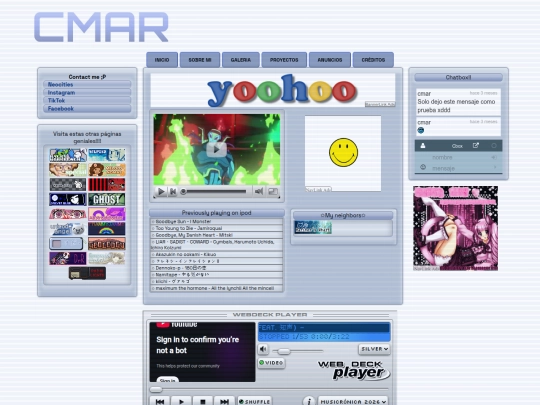
Task: Click play icon in video control bar
Action: coord(161,191)
